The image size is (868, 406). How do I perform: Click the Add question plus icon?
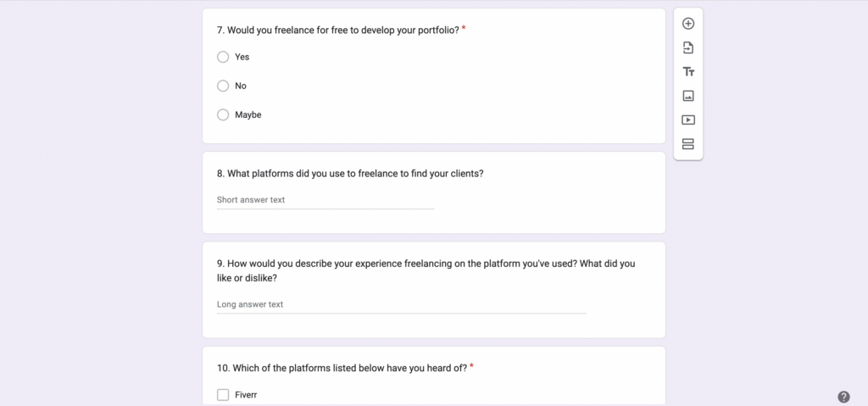688,24
